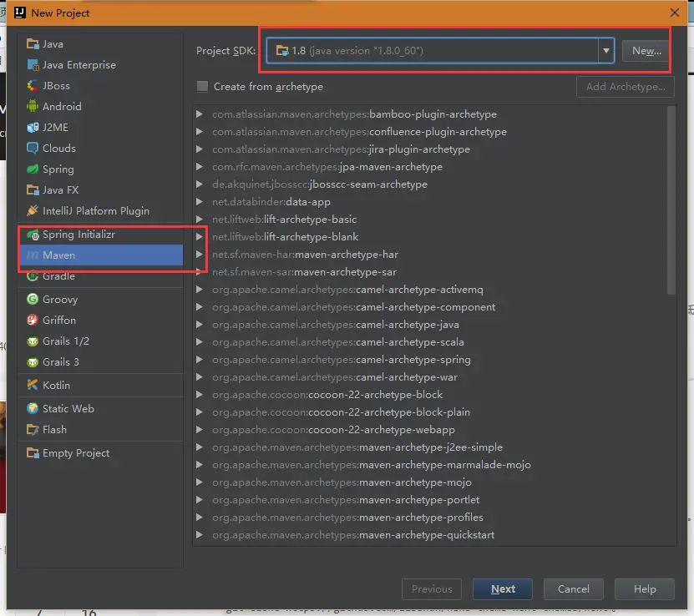Select the camel-archetype-war row
The height and width of the screenshot is (616, 694).
[430, 377]
